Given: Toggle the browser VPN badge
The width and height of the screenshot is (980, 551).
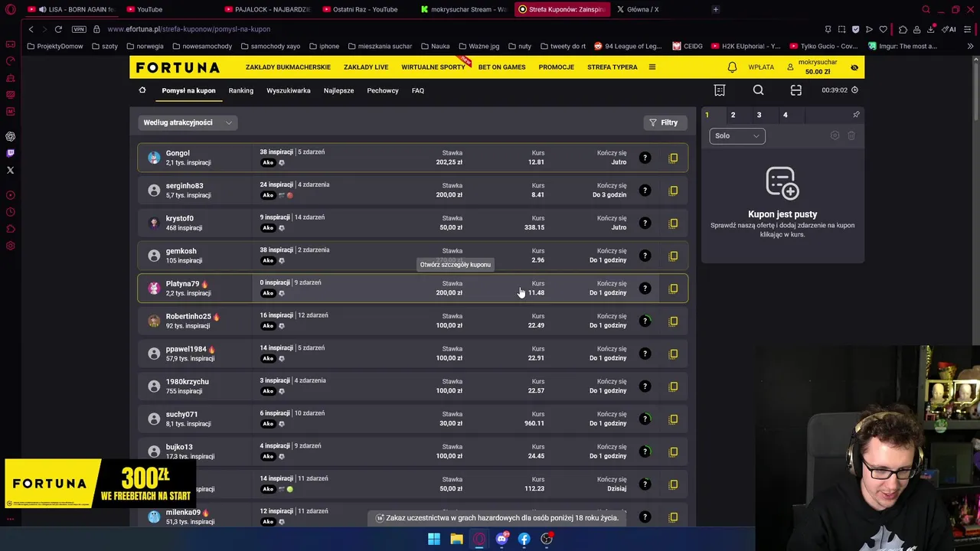Looking at the screenshot, I should click(x=79, y=29).
